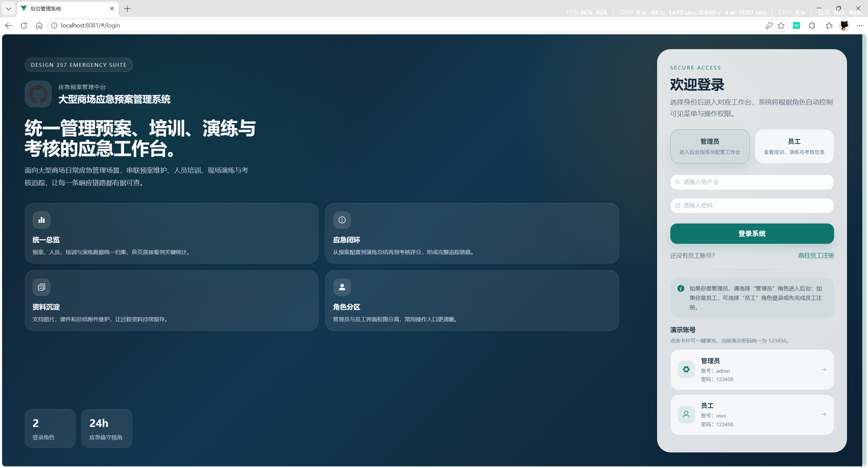Follow the 前往员工注册 link
The image size is (868, 468).
816,256
